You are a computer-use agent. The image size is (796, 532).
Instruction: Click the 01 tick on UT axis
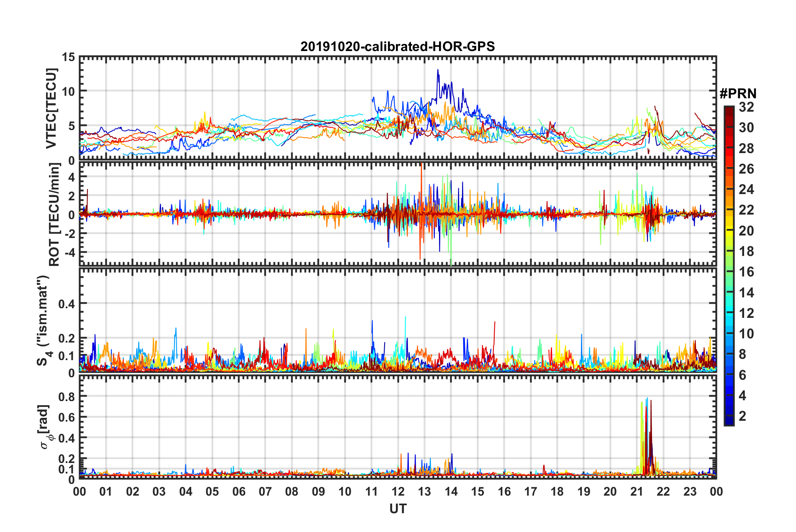tap(106, 491)
